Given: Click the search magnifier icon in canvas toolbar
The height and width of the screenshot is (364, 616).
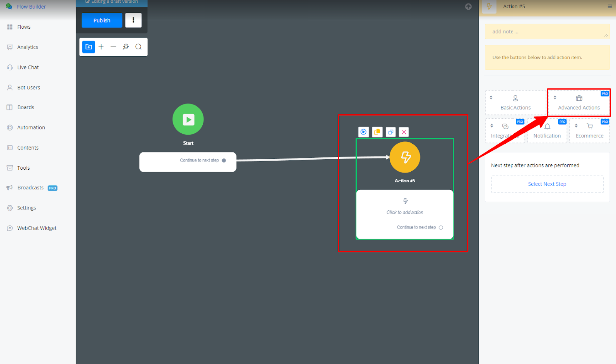Looking at the screenshot, I should click(139, 47).
